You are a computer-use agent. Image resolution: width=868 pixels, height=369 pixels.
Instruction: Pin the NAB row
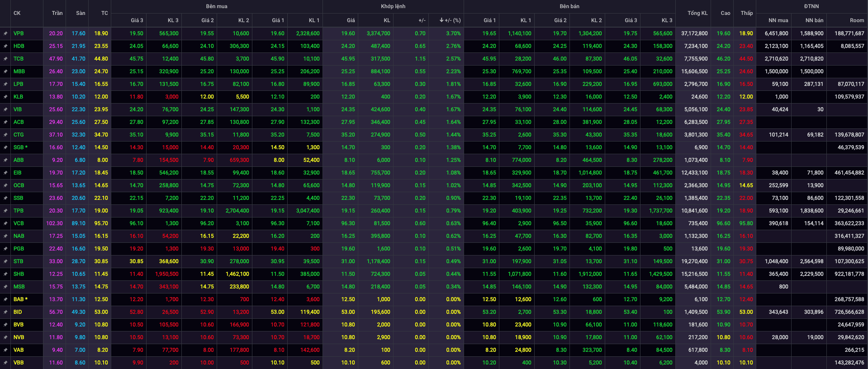click(5, 236)
